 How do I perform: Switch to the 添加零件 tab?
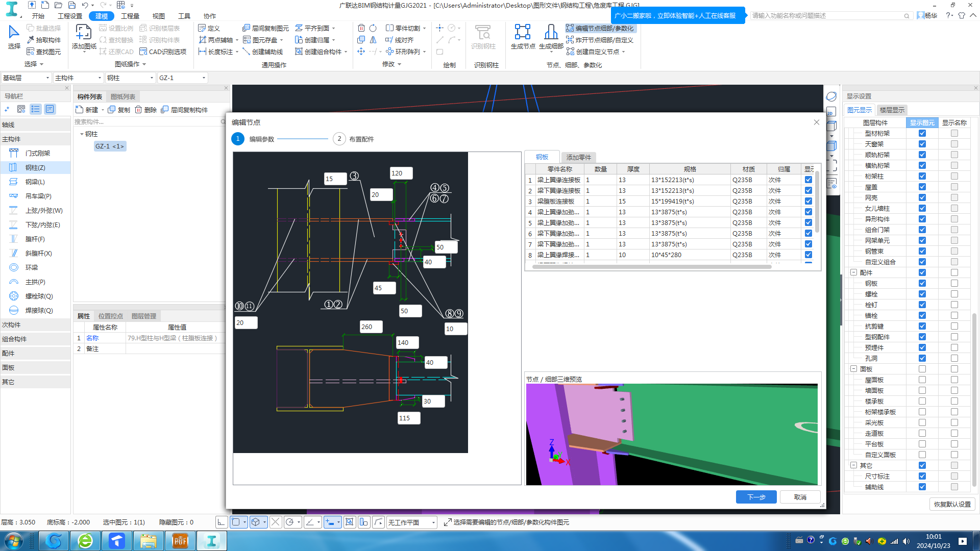point(578,157)
